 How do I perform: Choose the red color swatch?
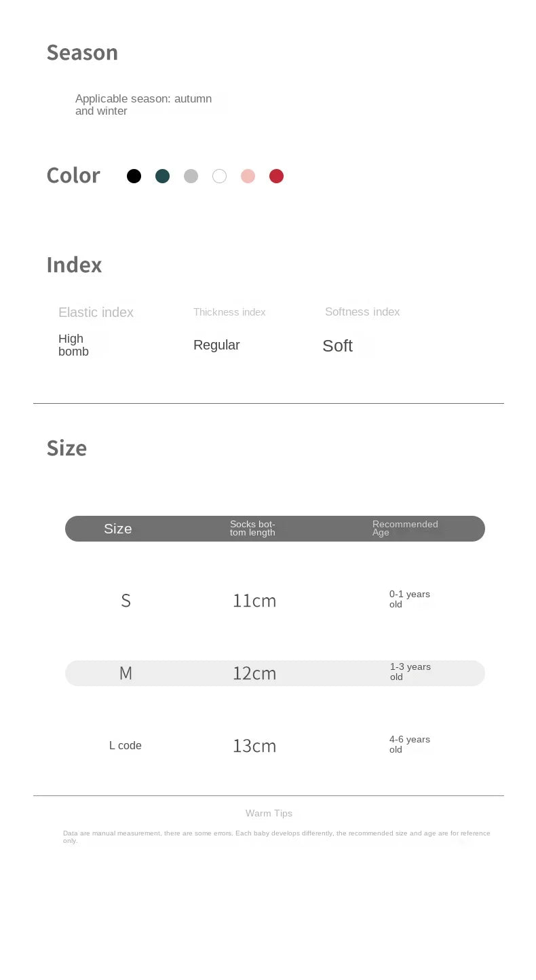click(276, 176)
